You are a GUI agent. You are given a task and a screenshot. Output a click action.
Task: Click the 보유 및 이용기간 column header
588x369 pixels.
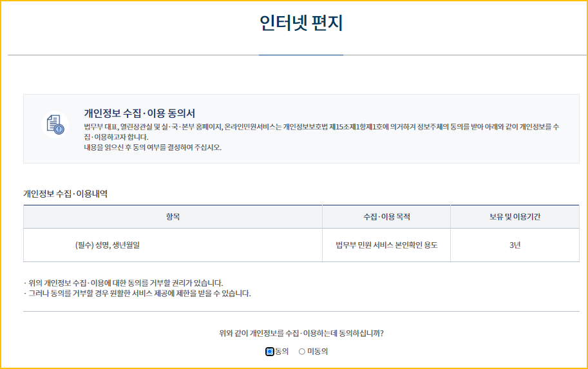[x=515, y=217]
